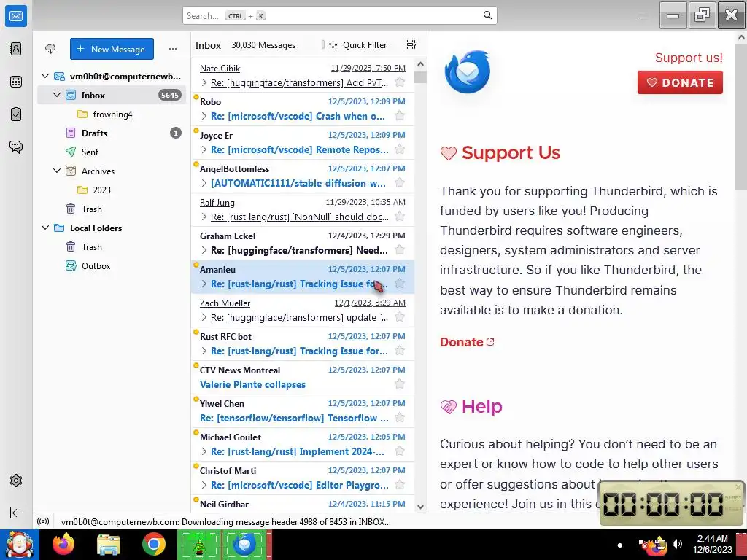Viewport: 747px width, 560px height.
Task: Expand the Nate Cibik thread
Action: (204, 82)
